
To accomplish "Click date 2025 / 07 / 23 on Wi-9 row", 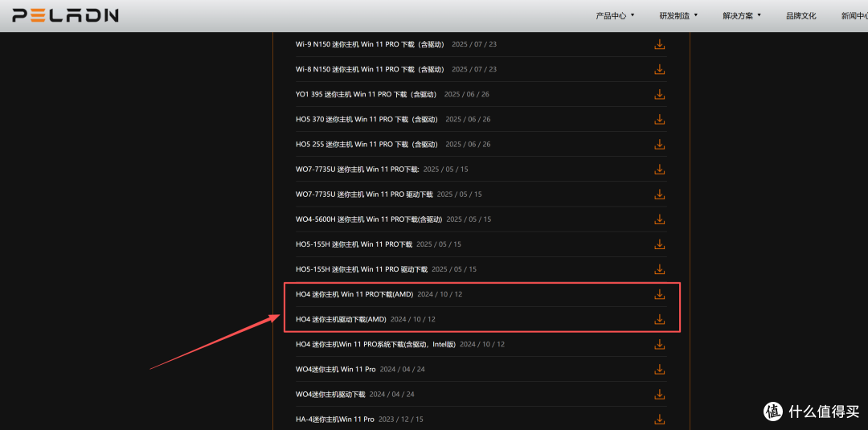I will pyautogui.click(x=474, y=44).
